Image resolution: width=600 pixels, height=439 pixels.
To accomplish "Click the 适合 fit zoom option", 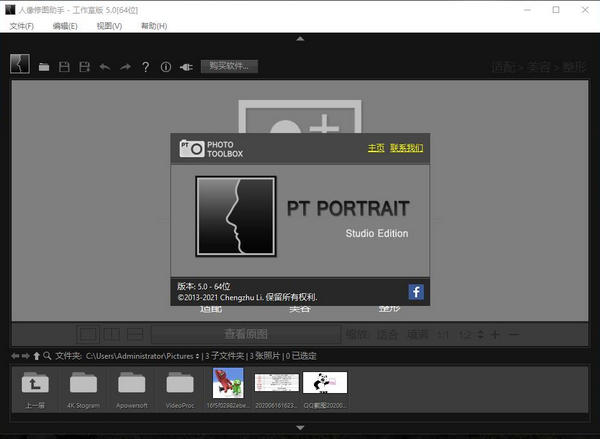I will pos(387,335).
